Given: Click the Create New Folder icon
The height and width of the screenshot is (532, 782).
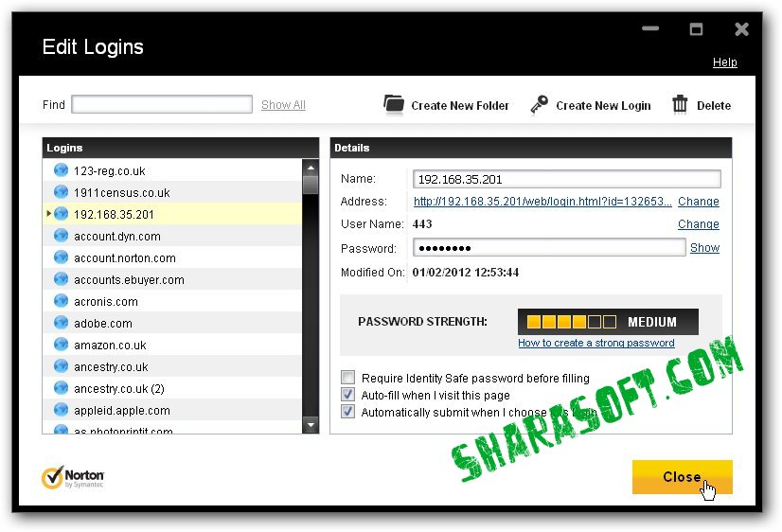Looking at the screenshot, I should pyautogui.click(x=394, y=105).
